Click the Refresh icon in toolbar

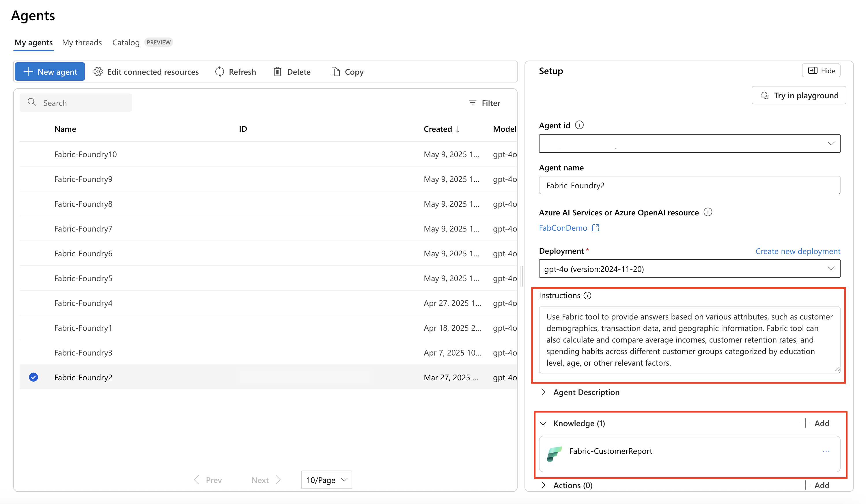(x=220, y=72)
